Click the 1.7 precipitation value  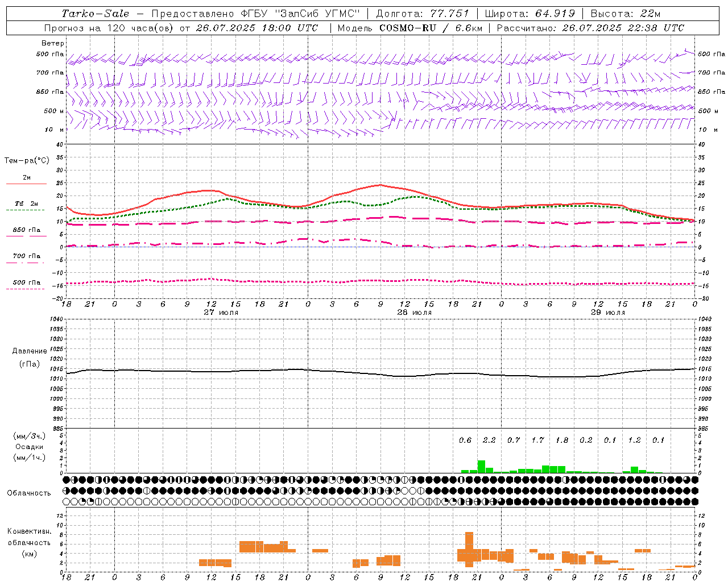[537, 440]
